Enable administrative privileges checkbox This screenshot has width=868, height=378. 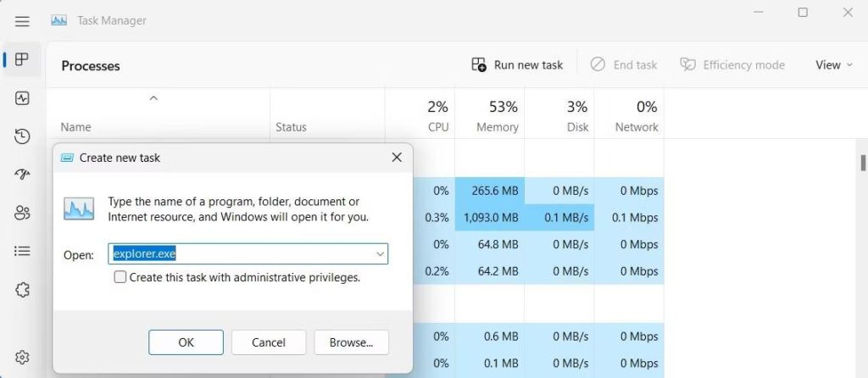[120, 277]
